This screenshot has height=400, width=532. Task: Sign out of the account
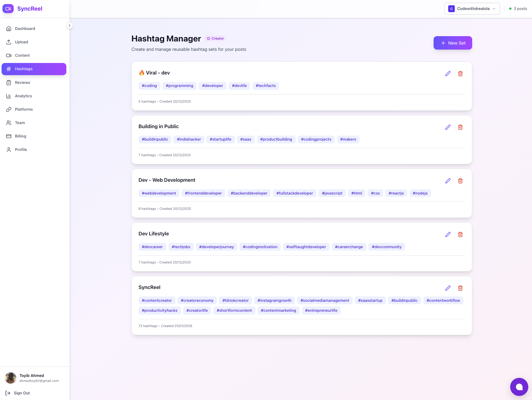(21, 393)
